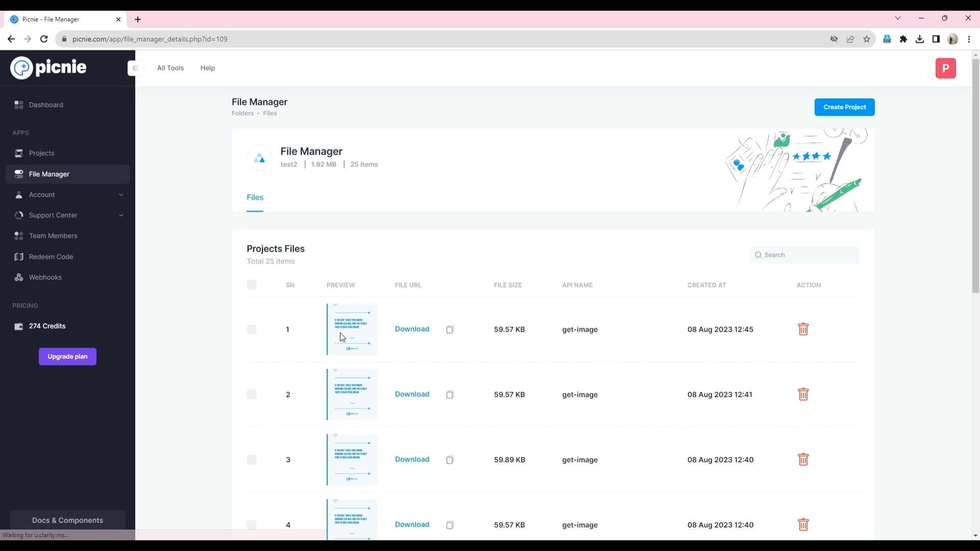This screenshot has height=551, width=980.
Task: Click the Create Project button
Action: (x=844, y=107)
